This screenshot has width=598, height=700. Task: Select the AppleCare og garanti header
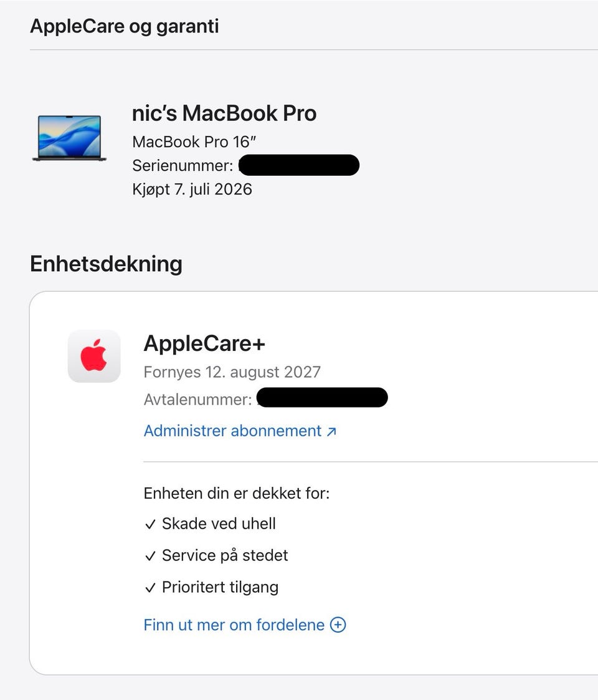pyautogui.click(x=125, y=26)
